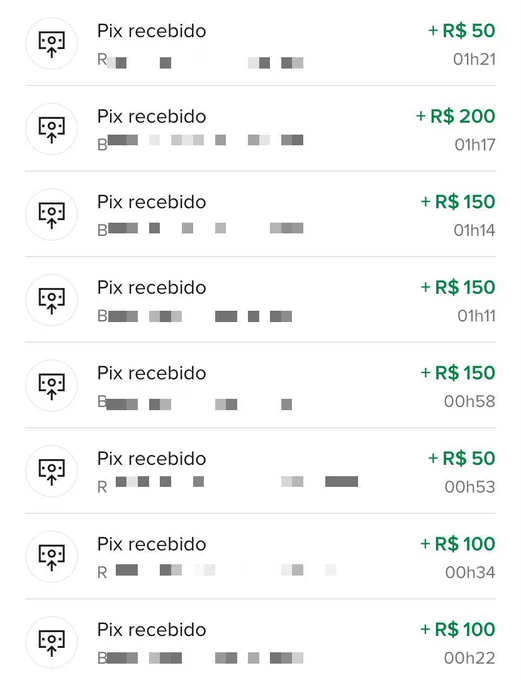Click the blurred sender name under the 01h11 Pix
Screen dimensions: 521x680
pyautogui.click(x=195, y=316)
